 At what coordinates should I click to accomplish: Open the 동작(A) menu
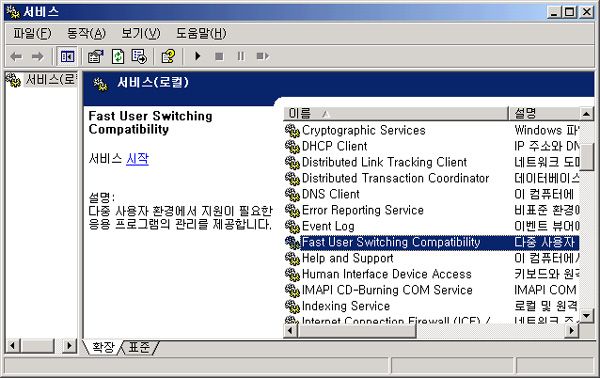[86, 34]
